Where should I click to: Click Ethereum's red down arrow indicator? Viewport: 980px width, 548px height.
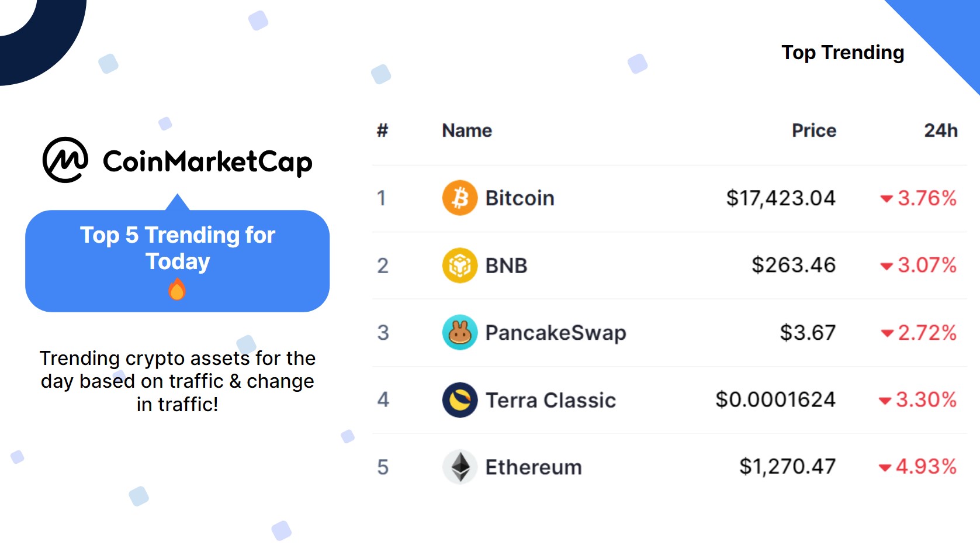[885, 467]
